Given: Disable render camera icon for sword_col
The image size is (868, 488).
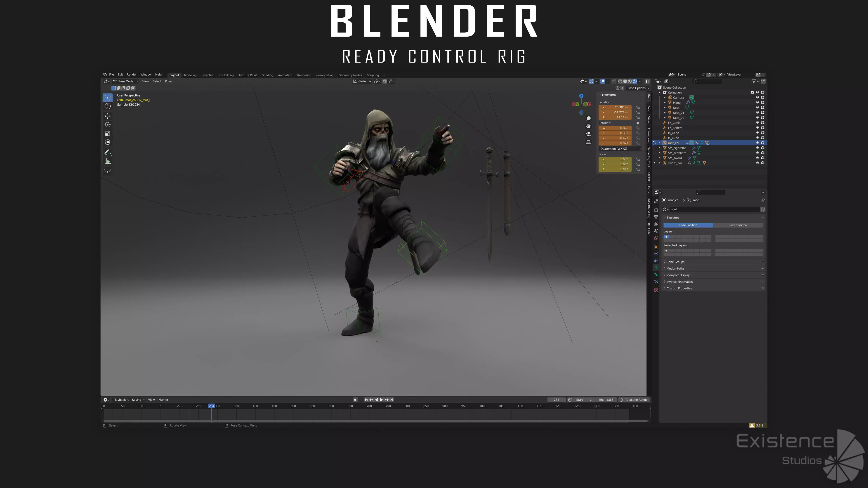Looking at the screenshot, I should coord(762,163).
